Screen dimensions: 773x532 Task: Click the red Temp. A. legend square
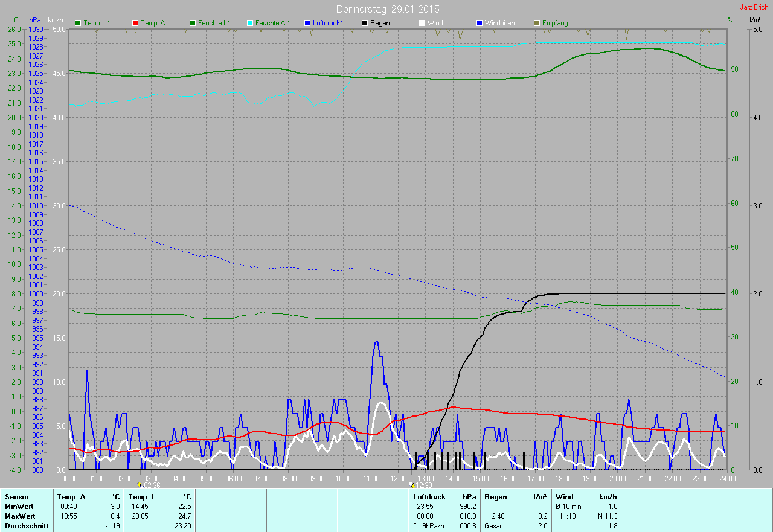click(135, 23)
